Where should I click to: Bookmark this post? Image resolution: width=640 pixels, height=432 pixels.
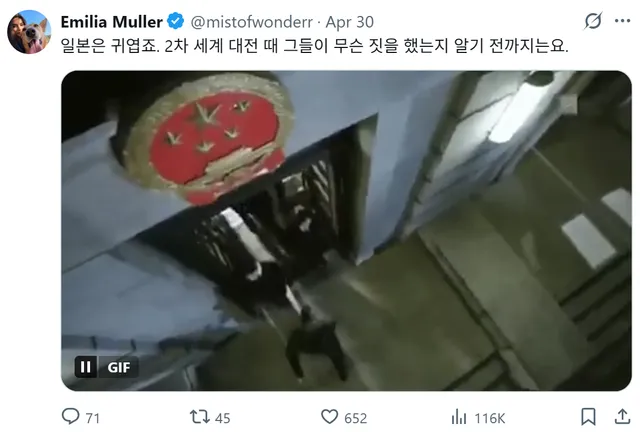588,417
